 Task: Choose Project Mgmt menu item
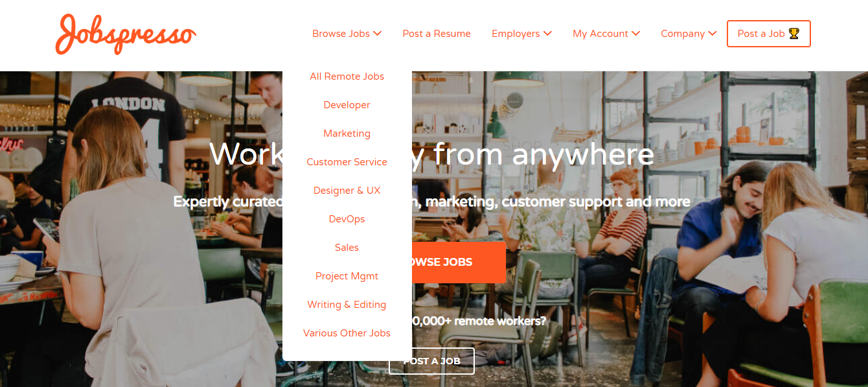point(347,276)
